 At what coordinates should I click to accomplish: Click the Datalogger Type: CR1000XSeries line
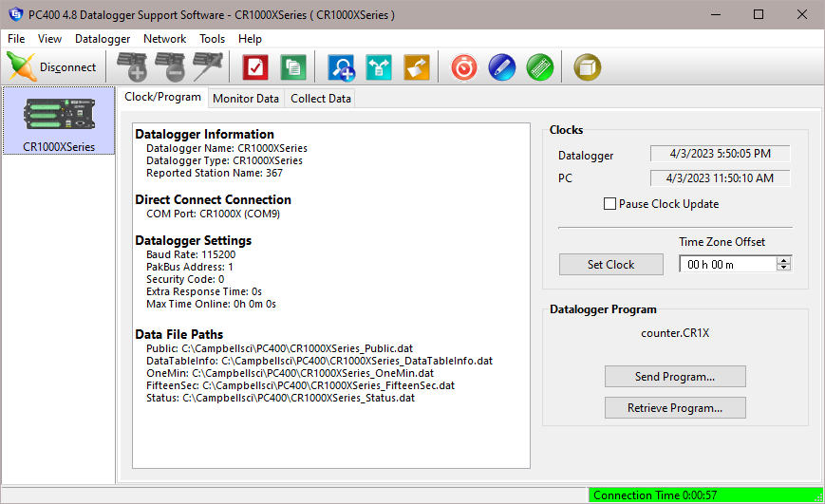[x=224, y=160]
